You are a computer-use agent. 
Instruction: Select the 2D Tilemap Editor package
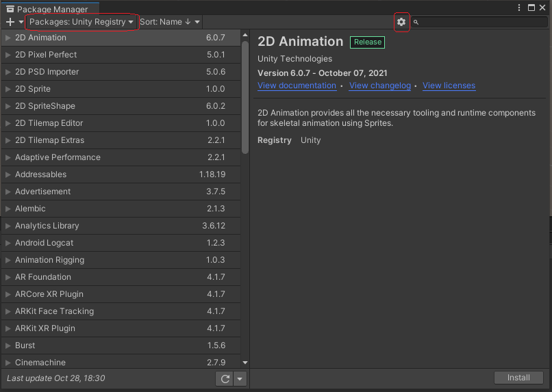[x=121, y=123]
